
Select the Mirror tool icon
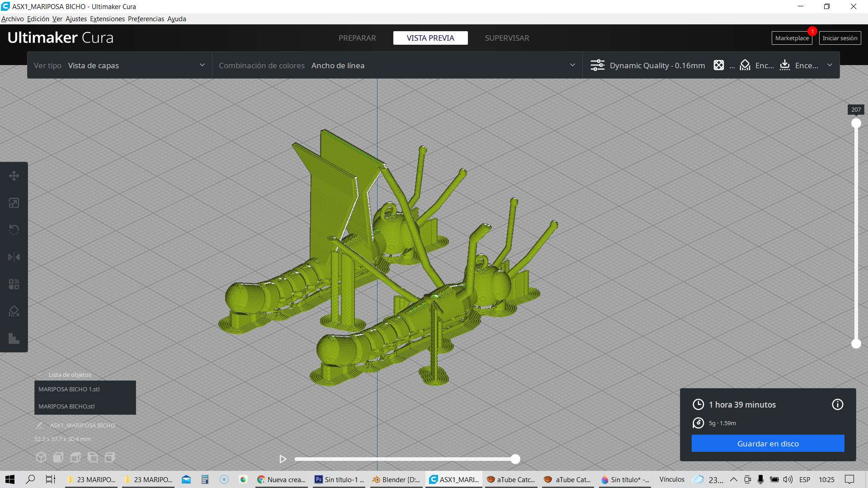[14, 257]
